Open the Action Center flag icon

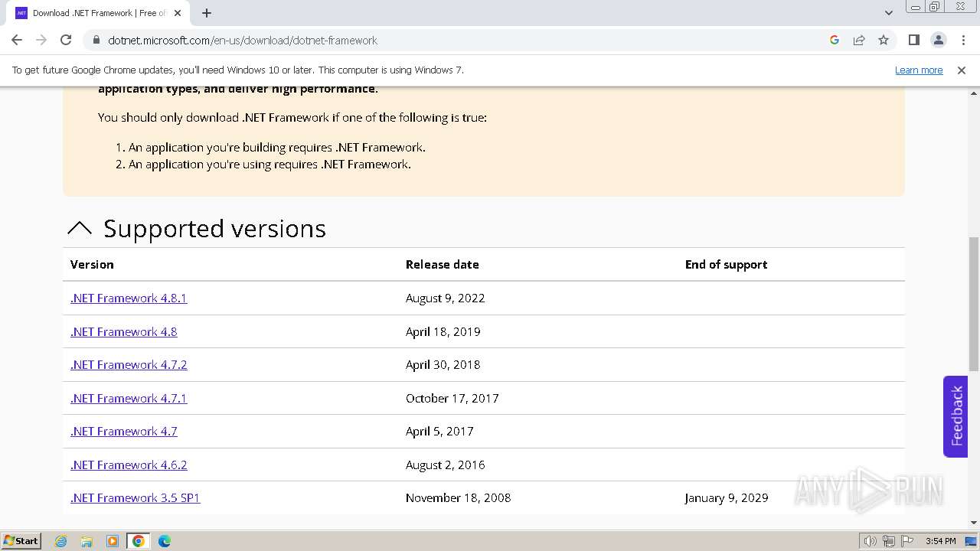(x=906, y=541)
